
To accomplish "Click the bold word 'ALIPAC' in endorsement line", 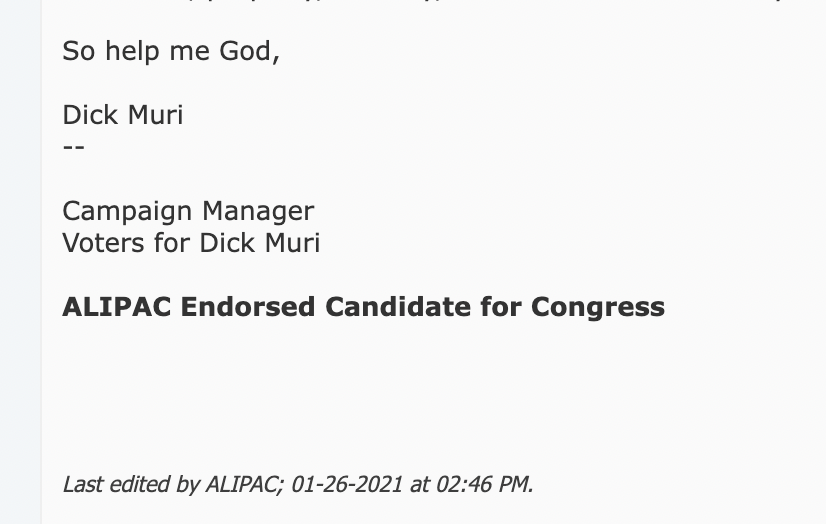I will (117, 307).
